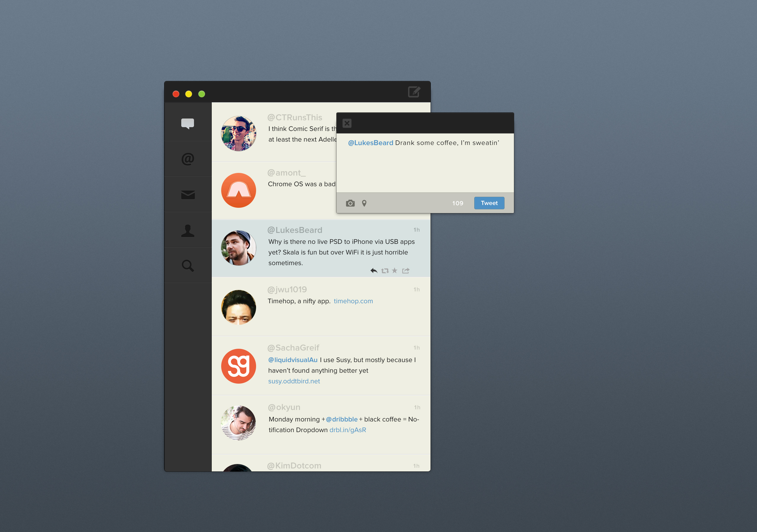757x532 pixels.
Task: Click the red window close button
Action: tap(176, 94)
